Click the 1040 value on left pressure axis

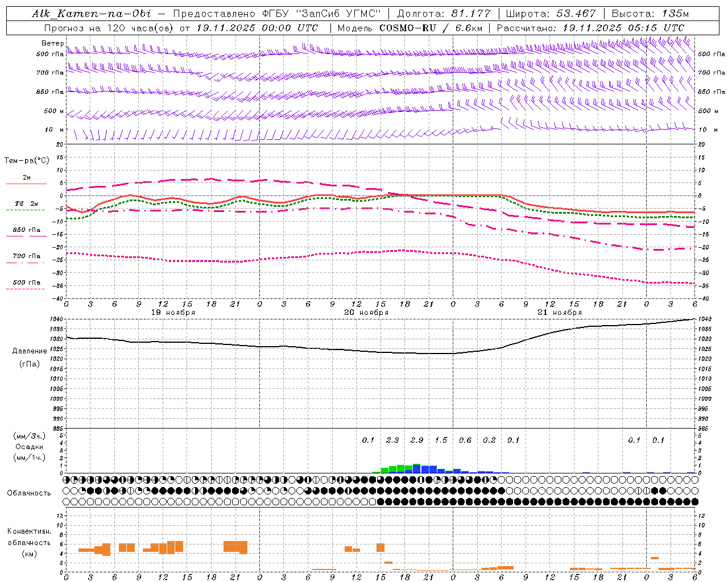pyautogui.click(x=57, y=319)
